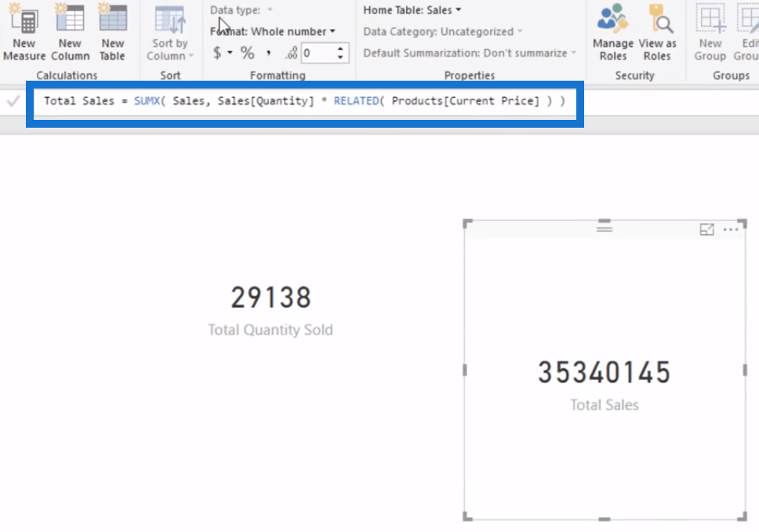Open Default Summarization dropdown
The image size is (759, 532).
[x=470, y=52]
